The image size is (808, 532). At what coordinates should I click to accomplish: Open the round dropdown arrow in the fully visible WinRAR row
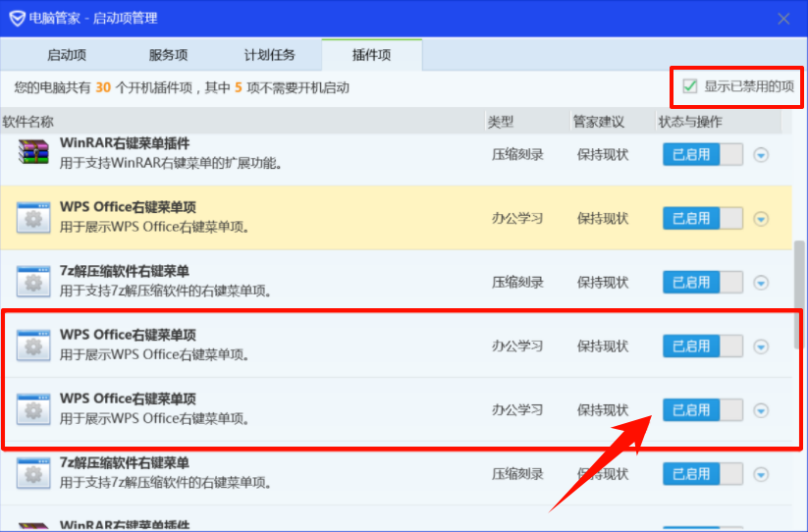pyautogui.click(x=761, y=154)
